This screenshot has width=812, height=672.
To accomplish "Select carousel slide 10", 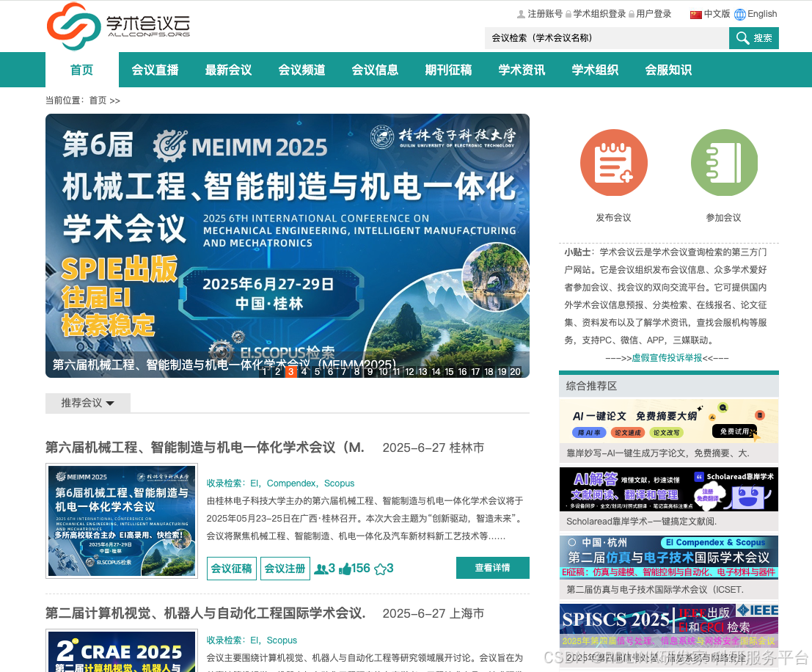I will pyautogui.click(x=383, y=371).
